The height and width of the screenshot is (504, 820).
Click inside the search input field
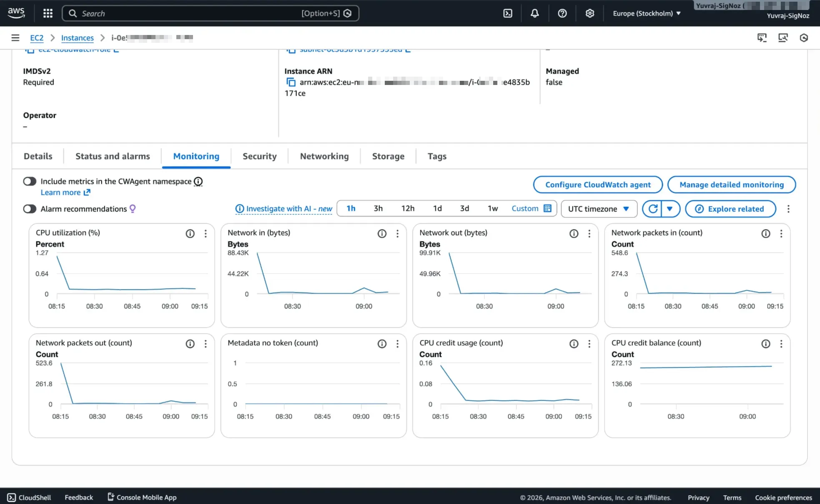[x=188, y=13]
